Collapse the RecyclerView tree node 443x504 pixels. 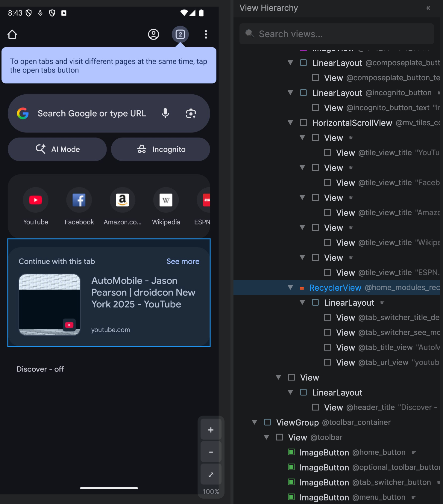(x=290, y=287)
